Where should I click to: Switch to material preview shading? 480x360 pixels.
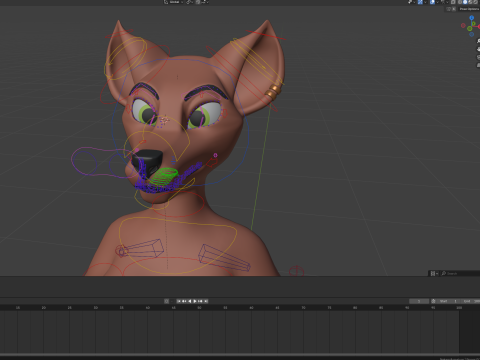click(470, 2)
